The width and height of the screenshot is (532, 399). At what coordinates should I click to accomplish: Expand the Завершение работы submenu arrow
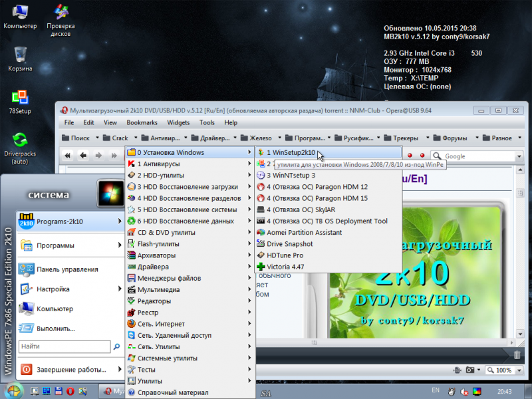(x=120, y=369)
